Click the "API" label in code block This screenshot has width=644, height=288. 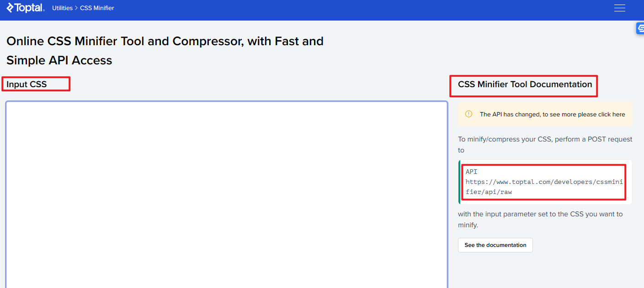(x=471, y=172)
